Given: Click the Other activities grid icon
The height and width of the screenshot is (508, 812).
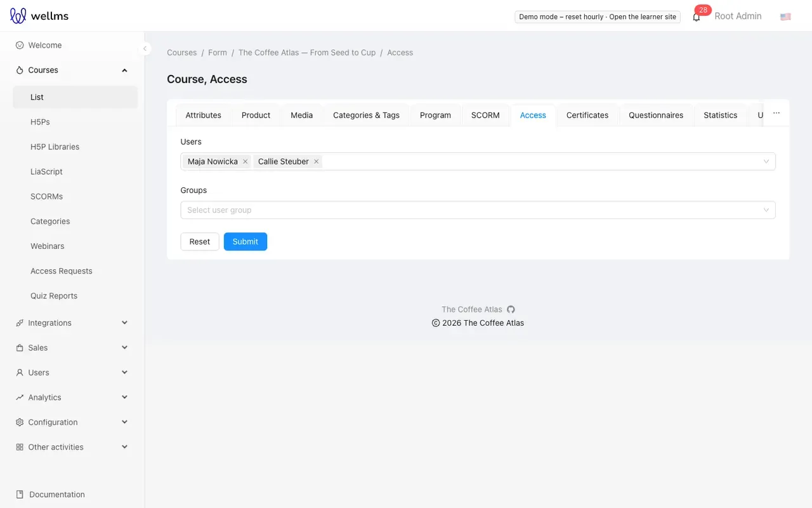Looking at the screenshot, I should tap(20, 446).
